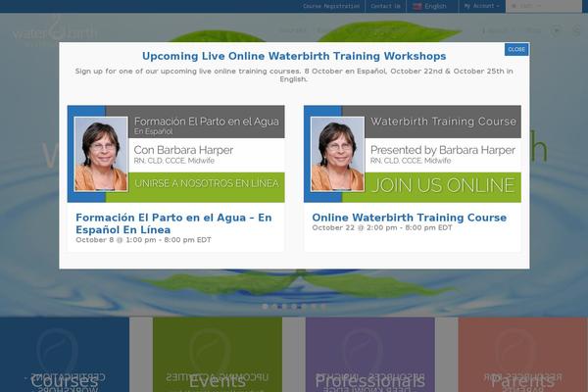The image size is (588, 392).
Task: Open the Courses tile
Action: 65,355
